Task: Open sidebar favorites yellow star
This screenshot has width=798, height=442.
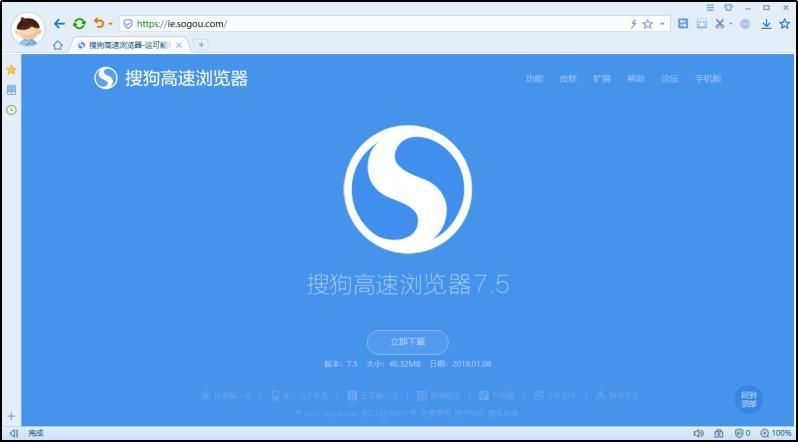Action: 11,70
